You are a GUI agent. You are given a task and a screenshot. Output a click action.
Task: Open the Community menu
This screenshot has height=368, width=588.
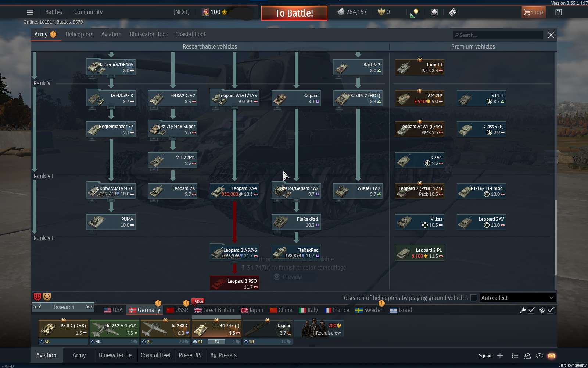[88, 12]
